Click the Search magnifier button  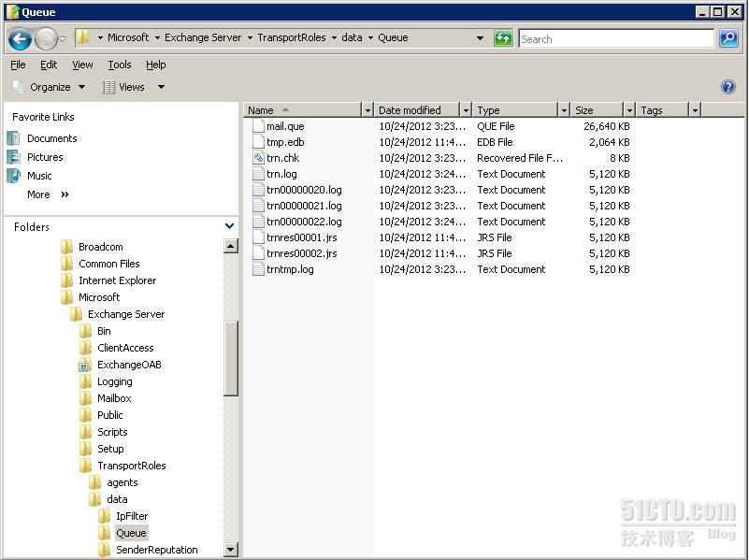[728, 38]
